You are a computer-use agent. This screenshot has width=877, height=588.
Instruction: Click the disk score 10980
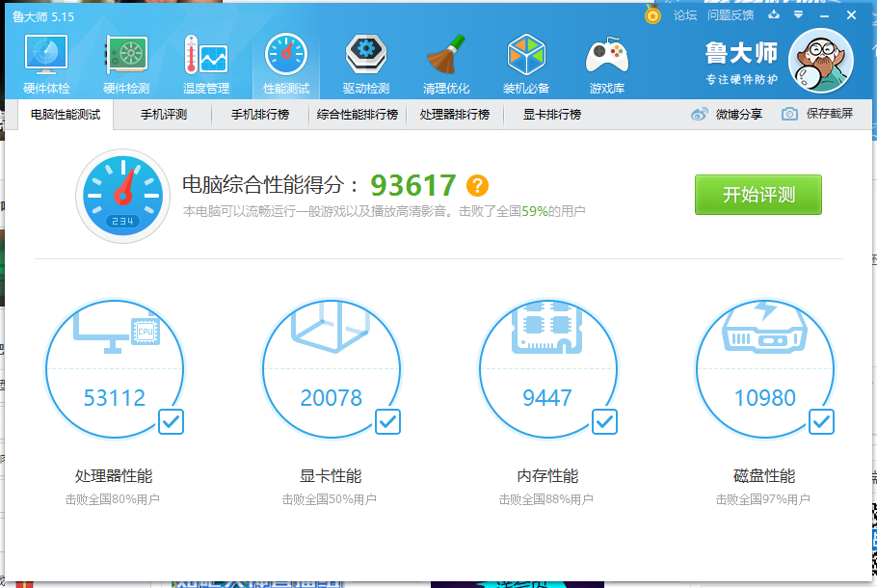(x=764, y=398)
